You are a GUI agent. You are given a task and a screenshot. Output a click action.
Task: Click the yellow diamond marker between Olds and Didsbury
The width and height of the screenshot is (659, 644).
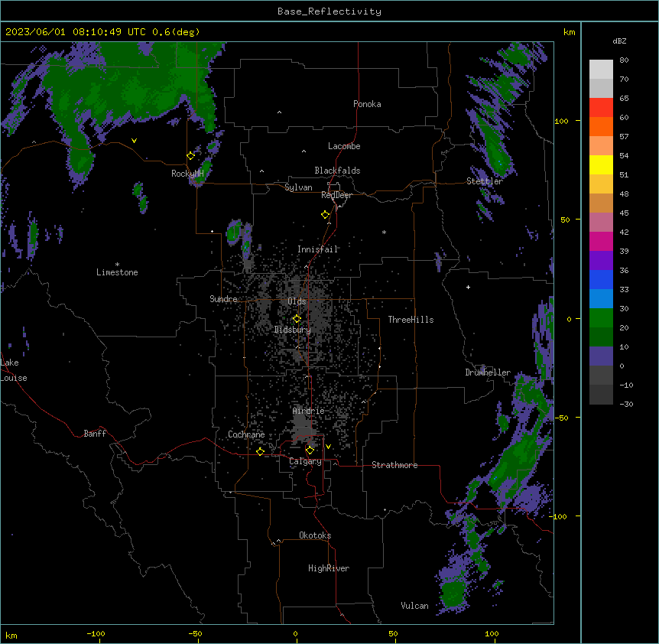(x=297, y=319)
